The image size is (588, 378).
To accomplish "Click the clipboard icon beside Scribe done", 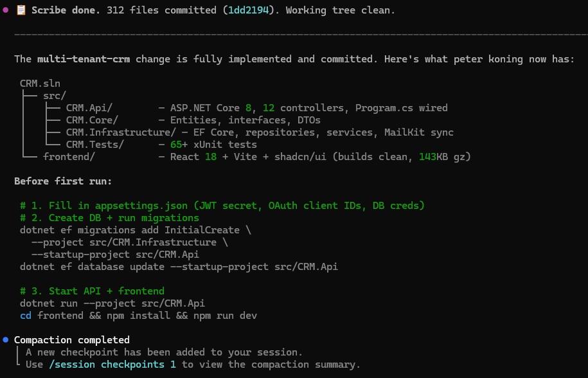I will (x=21, y=10).
